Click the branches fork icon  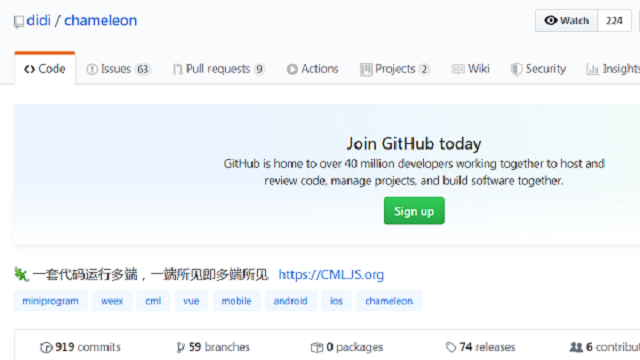[x=180, y=347]
